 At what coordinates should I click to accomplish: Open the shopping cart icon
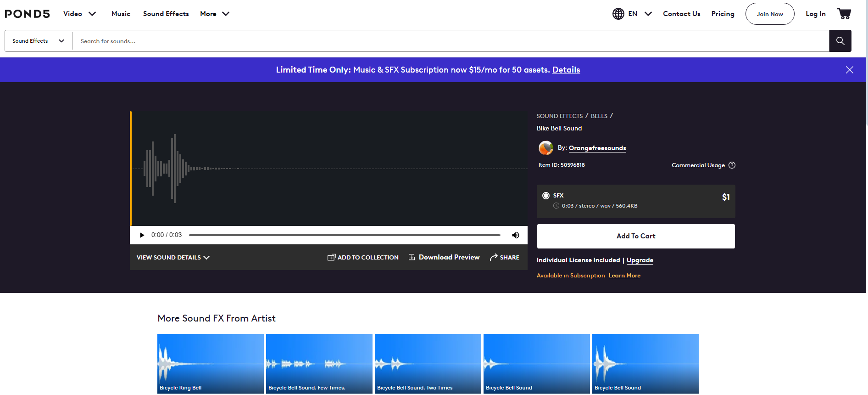point(844,14)
